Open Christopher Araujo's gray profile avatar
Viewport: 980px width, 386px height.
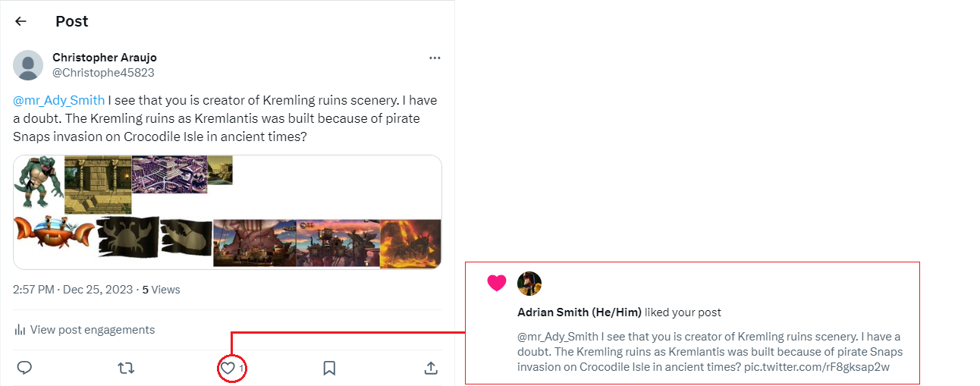click(28, 65)
